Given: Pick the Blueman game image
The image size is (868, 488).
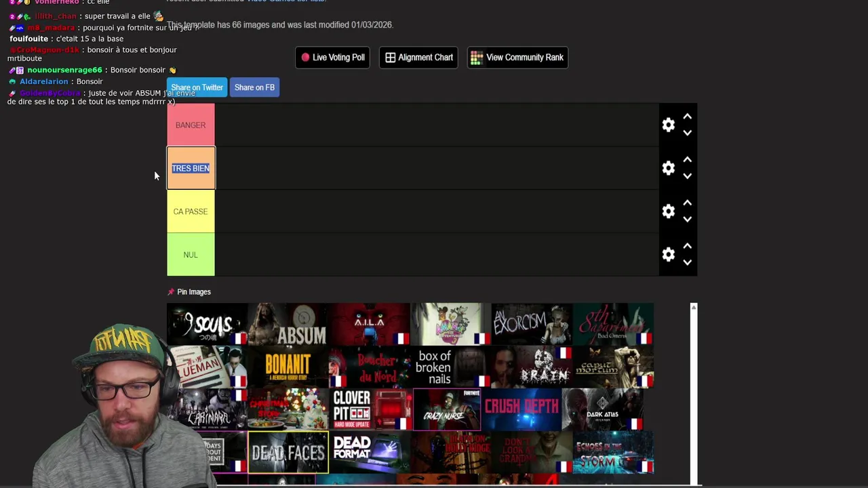Looking at the screenshot, I should 207,367.
